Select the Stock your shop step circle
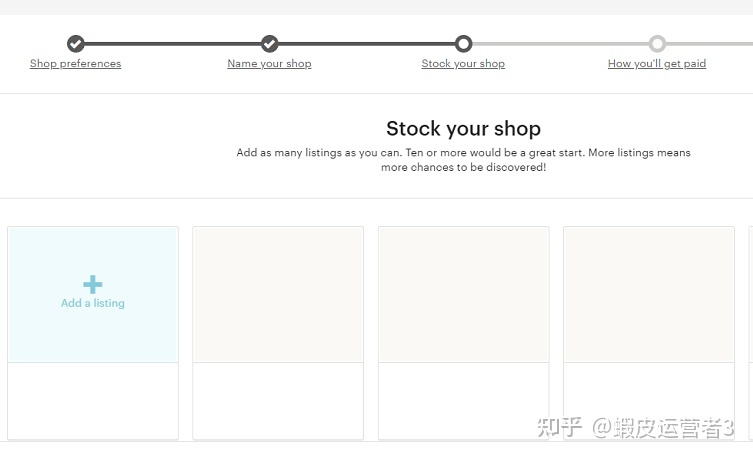This screenshot has width=753, height=459. tap(463, 44)
